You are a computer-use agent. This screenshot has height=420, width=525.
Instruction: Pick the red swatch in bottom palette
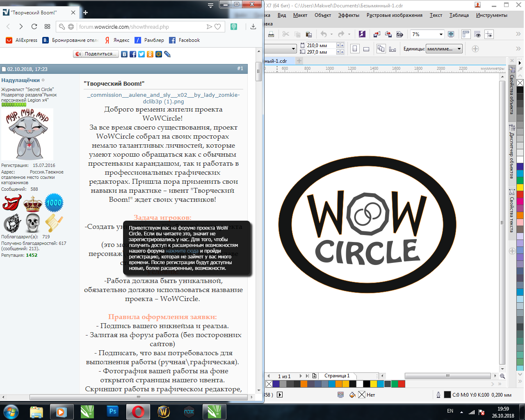tap(402, 384)
